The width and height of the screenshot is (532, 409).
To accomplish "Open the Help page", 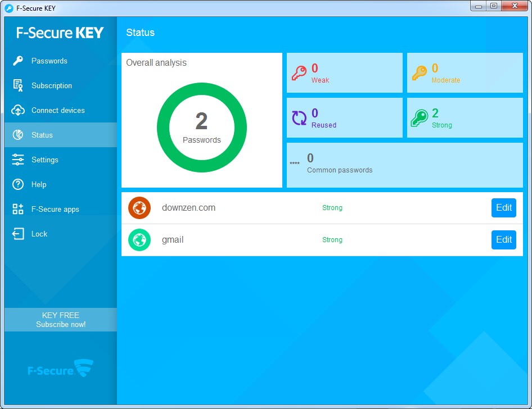I will [x=61, y=184].
